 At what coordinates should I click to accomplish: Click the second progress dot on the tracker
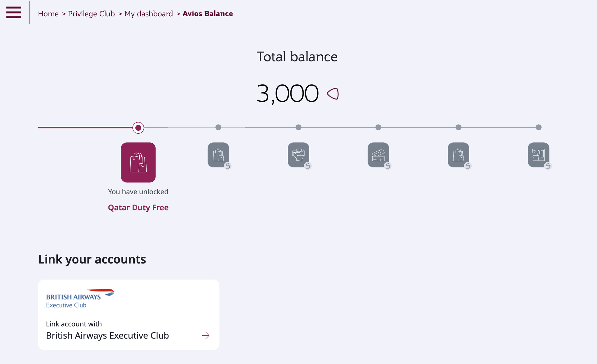click(x=218, y=127)
